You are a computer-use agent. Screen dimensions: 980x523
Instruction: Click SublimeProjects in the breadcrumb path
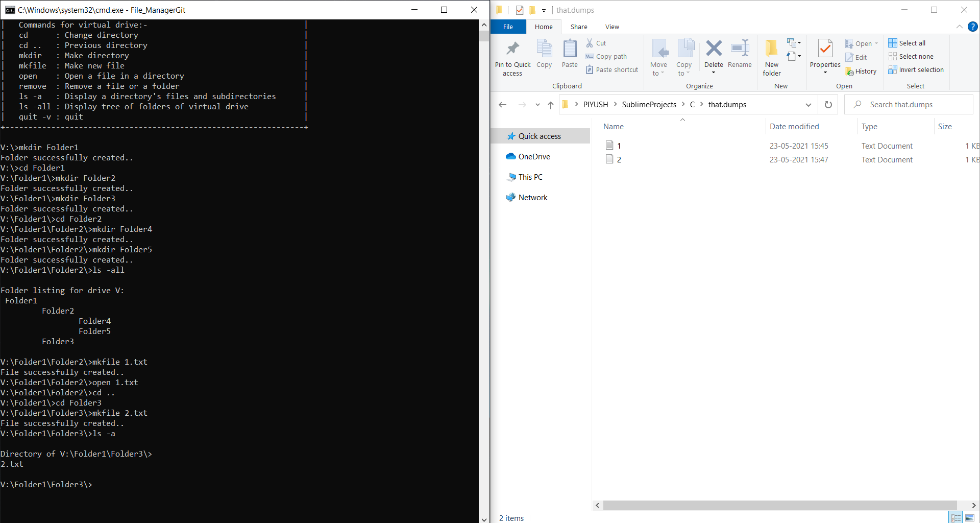click(x=649, y=105)
